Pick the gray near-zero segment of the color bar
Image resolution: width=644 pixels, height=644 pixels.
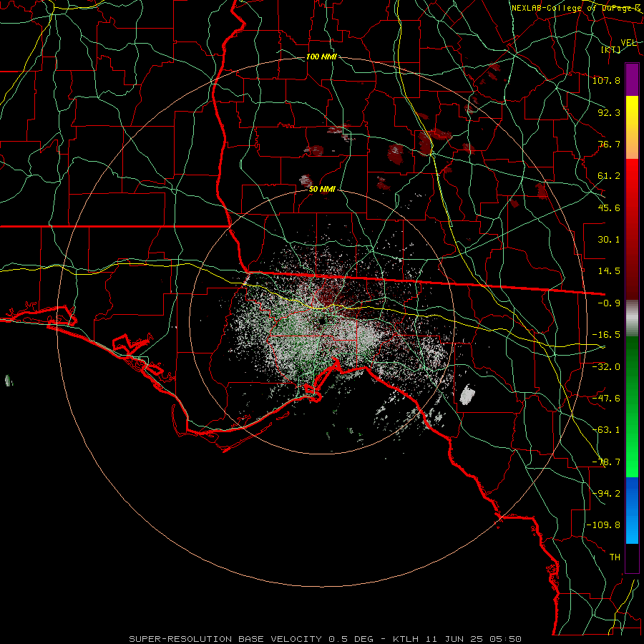coord(632,318)
